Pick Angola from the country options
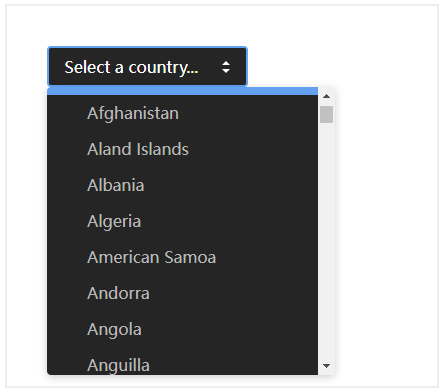 tap(182, 329)
